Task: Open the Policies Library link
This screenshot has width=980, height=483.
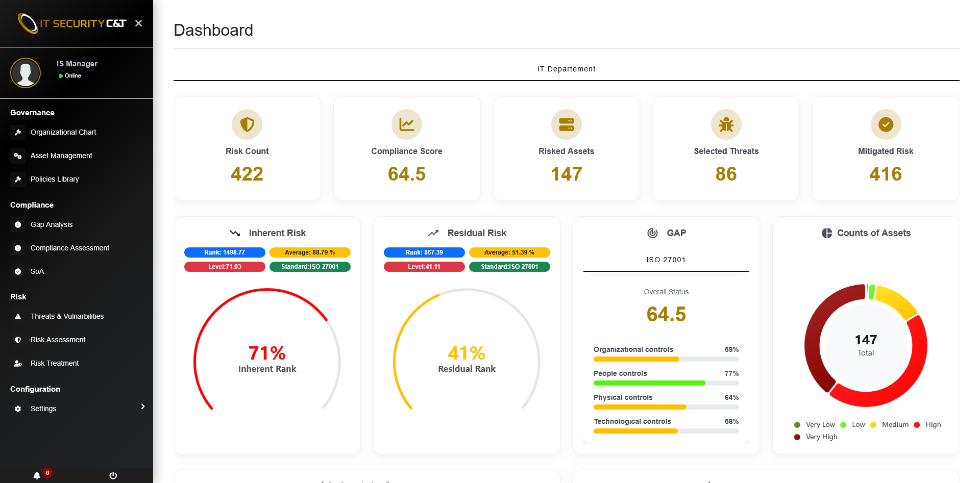Action: coord(55,179)
